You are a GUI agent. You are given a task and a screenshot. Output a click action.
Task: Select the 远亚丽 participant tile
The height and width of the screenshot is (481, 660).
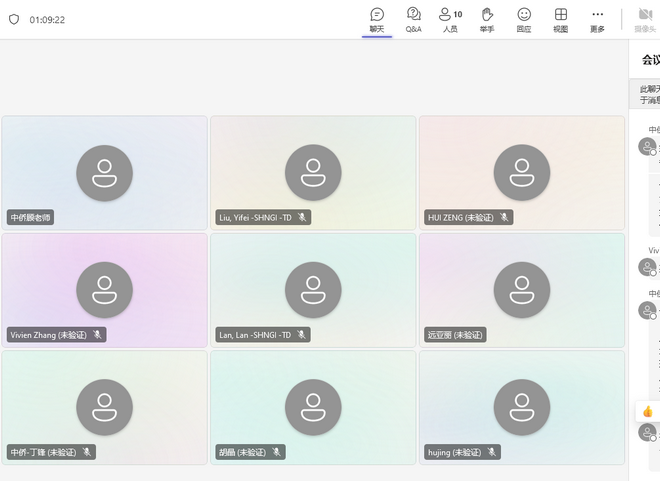coord(521,289)
